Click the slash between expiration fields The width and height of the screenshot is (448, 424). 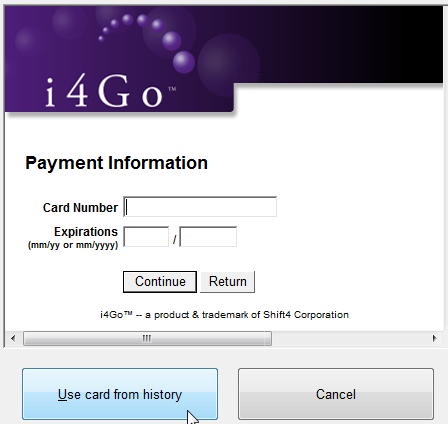coord(174,239)
